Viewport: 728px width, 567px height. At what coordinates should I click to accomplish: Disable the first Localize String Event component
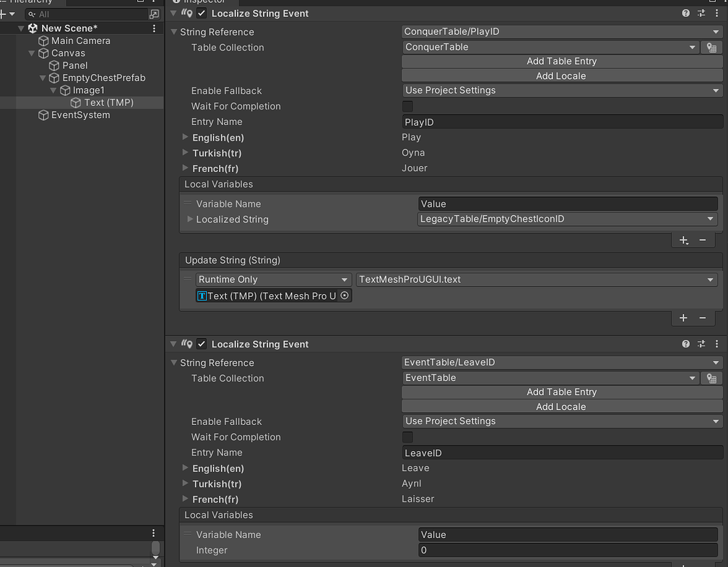pos(202,13)
